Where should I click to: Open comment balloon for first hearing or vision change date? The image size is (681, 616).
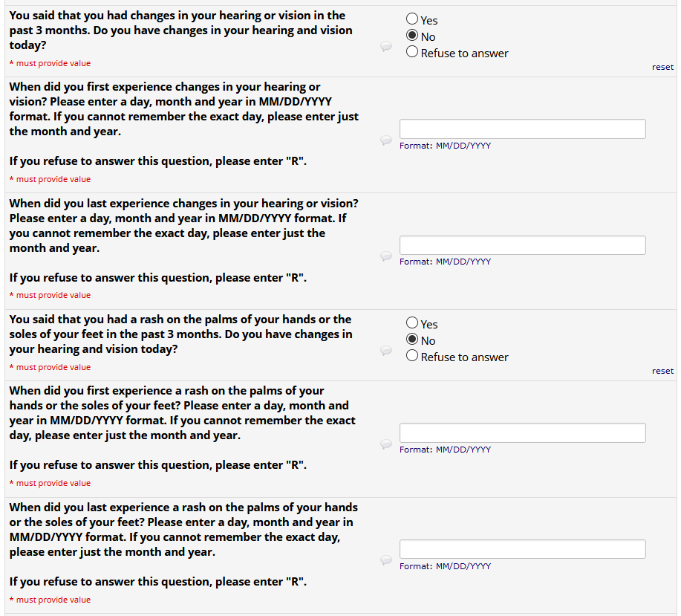386,140
